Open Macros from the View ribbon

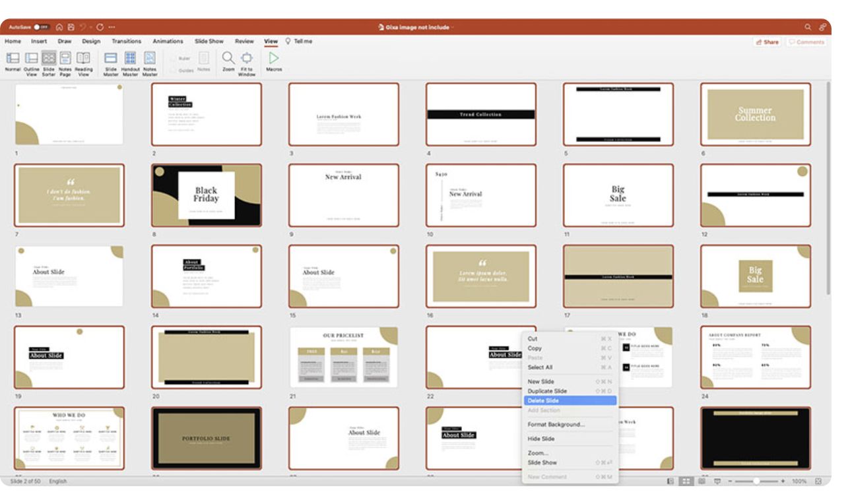coord(274,61)
